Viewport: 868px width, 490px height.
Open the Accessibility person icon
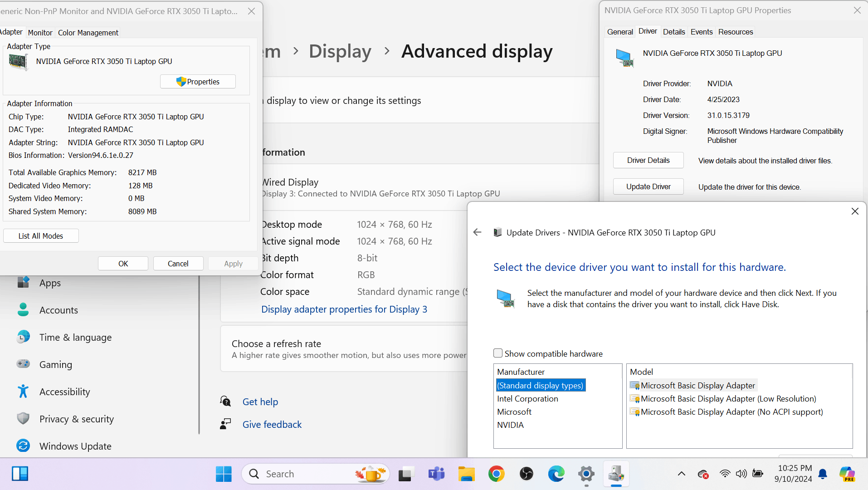[23, 391]
